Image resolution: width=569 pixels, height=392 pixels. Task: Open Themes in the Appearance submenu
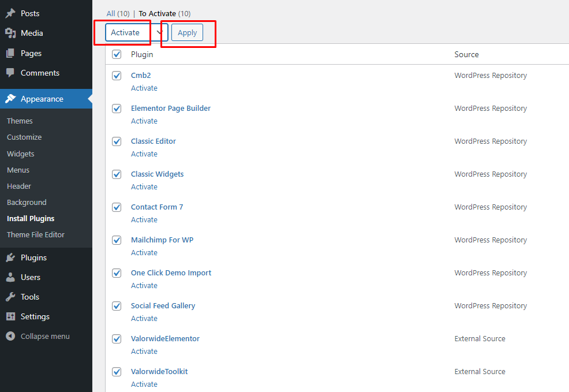[x=20, y=121]
